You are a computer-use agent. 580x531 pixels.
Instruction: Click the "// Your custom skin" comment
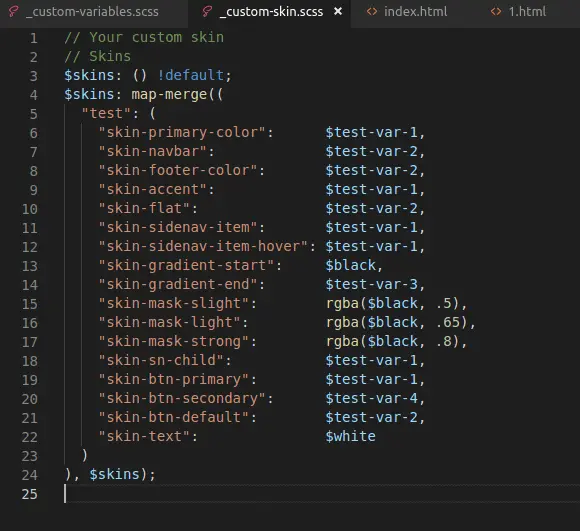[x=144, y=37]
